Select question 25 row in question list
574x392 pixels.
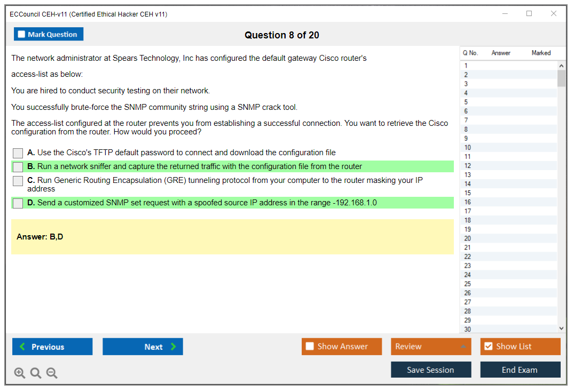468,284
